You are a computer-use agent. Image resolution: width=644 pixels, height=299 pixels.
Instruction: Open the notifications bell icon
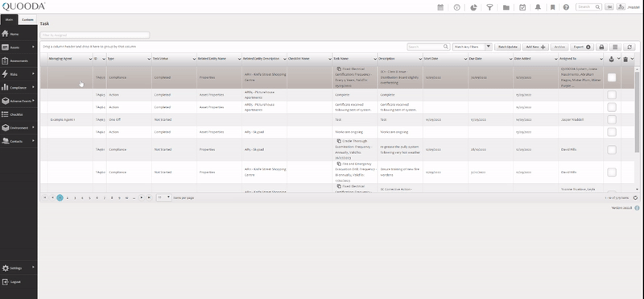point(538,7)
